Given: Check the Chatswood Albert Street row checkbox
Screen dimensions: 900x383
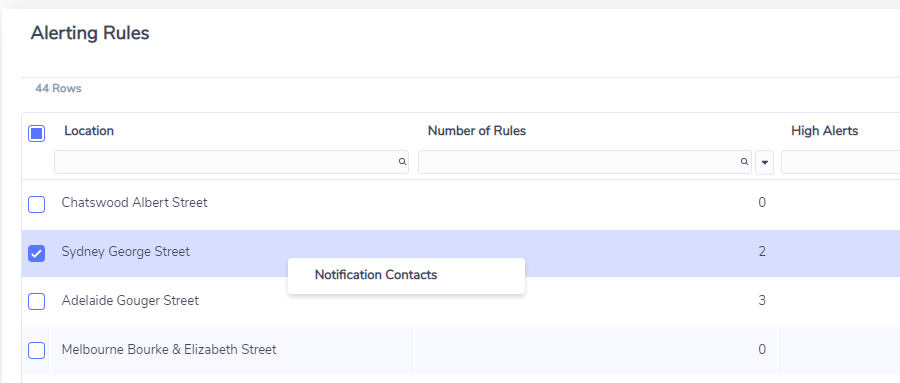Looking at the screenshot, I should (x=37, y=204).
